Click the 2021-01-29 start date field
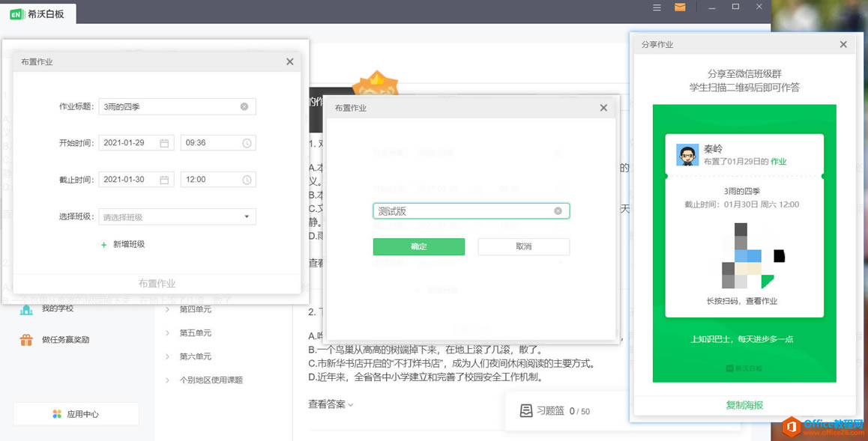Viewport: 868px width, 441px height. 136,143
